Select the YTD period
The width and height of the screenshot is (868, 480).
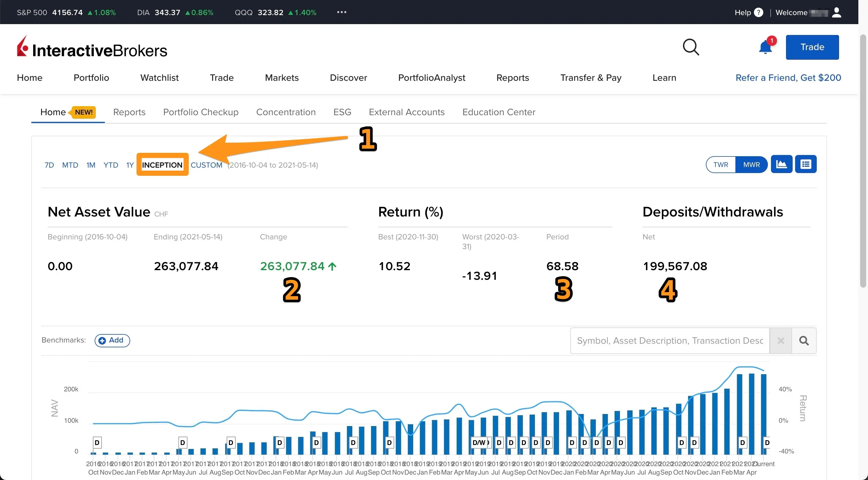pos(111,165)
